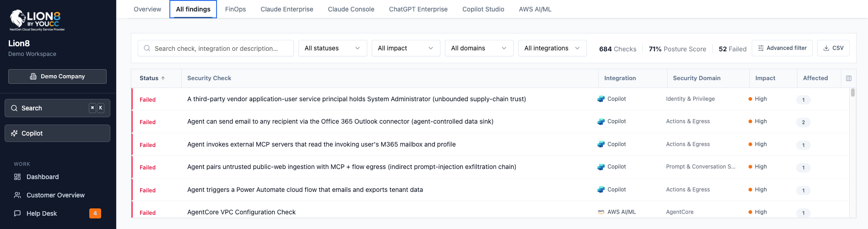Screen dimensions: 868x229
Task: Click orange High dot in AgentCore VPC row
Action: click(x=750, y=212)
